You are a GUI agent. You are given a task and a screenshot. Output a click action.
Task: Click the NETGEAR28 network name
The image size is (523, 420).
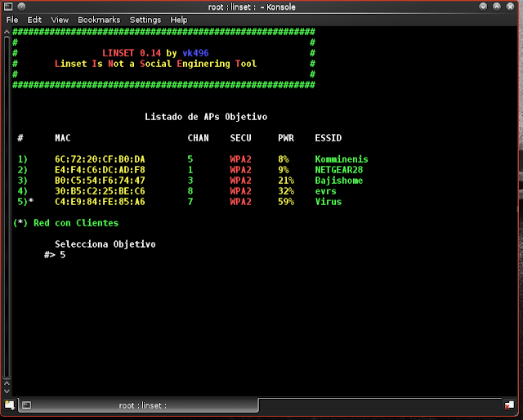[339, 170]
